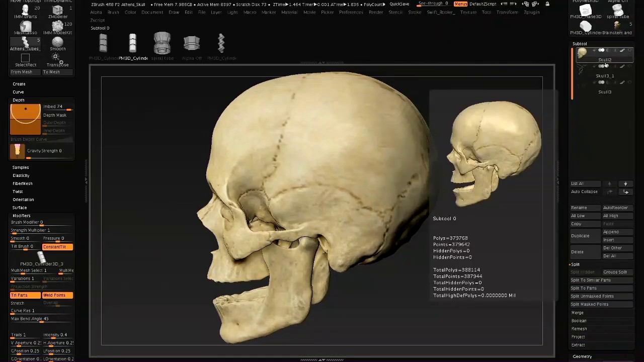This screenshot has height=362, width=644.
Task: Adjust the Max Bend Angle 45 slider
Action: [42, 319]
